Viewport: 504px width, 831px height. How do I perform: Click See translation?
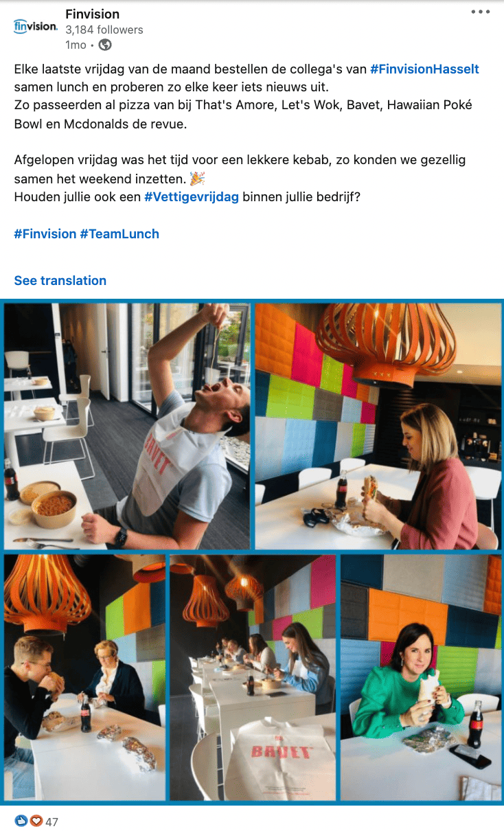tap(60, 280)
